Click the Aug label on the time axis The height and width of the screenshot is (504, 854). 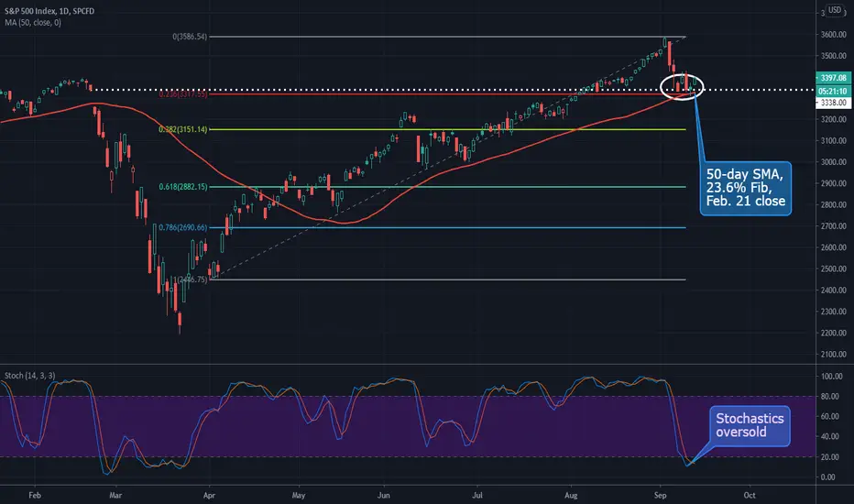tap(572, 495)
